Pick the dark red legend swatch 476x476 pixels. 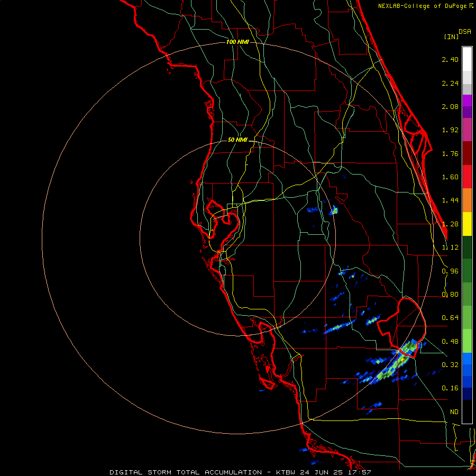(x=467, y=153)
